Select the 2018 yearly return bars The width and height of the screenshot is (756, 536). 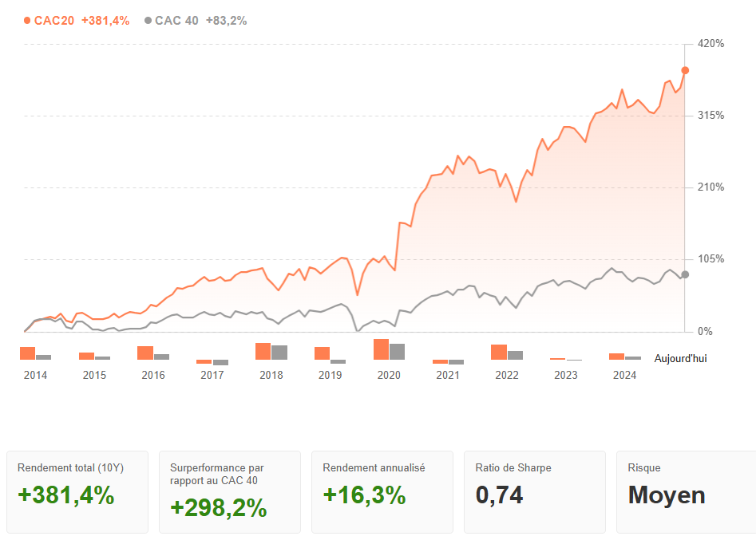pos(271,352)
